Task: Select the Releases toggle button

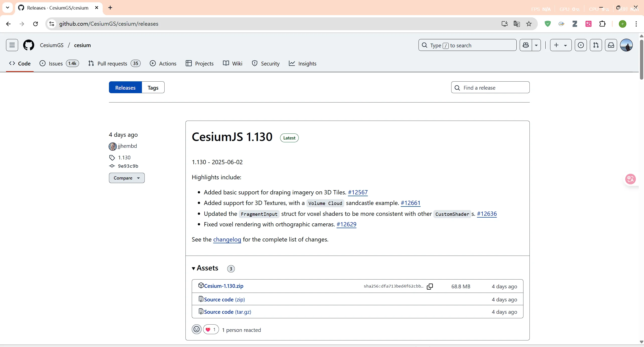Action: (125, 88)
